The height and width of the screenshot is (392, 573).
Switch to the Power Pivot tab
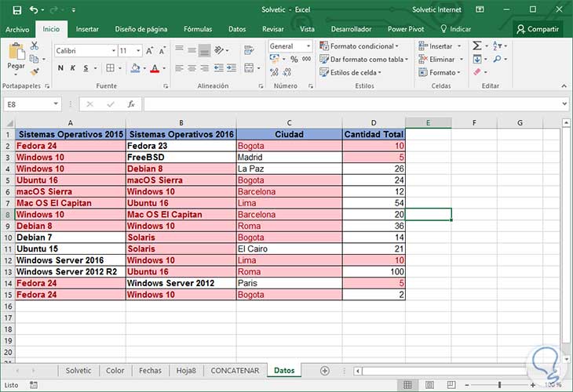point(406,29)
